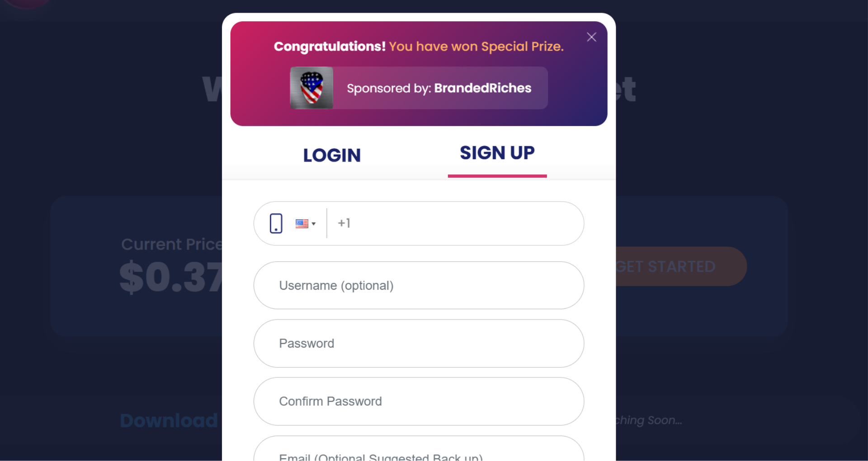Click the Username optional input

pyautogui.click(x=418, y=285)
